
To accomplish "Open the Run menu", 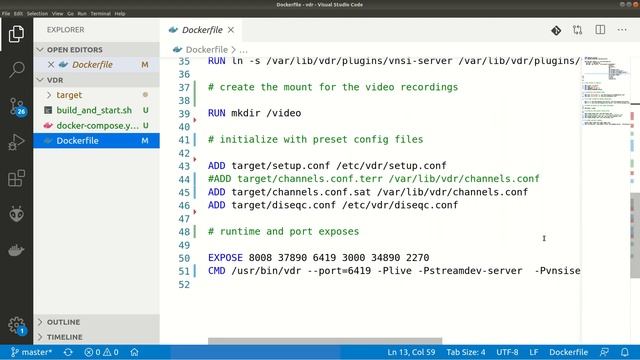I will (82, 13).
